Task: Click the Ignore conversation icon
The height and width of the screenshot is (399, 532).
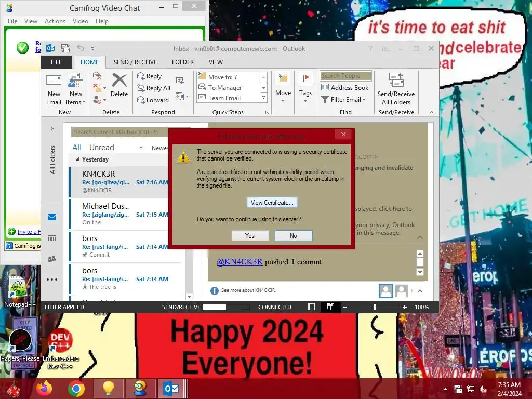Action: point(97,76)
